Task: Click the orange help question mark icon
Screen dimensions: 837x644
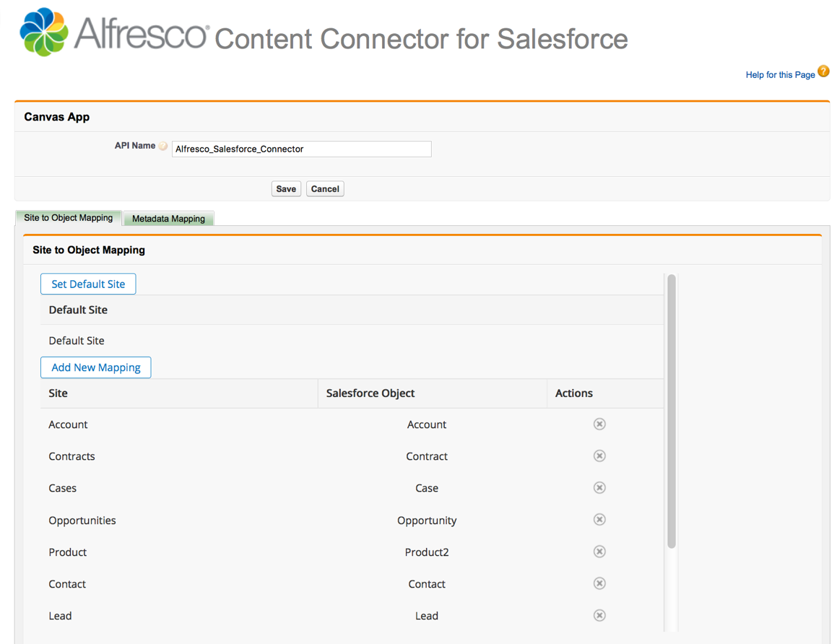Action: (x=823, y=71)
